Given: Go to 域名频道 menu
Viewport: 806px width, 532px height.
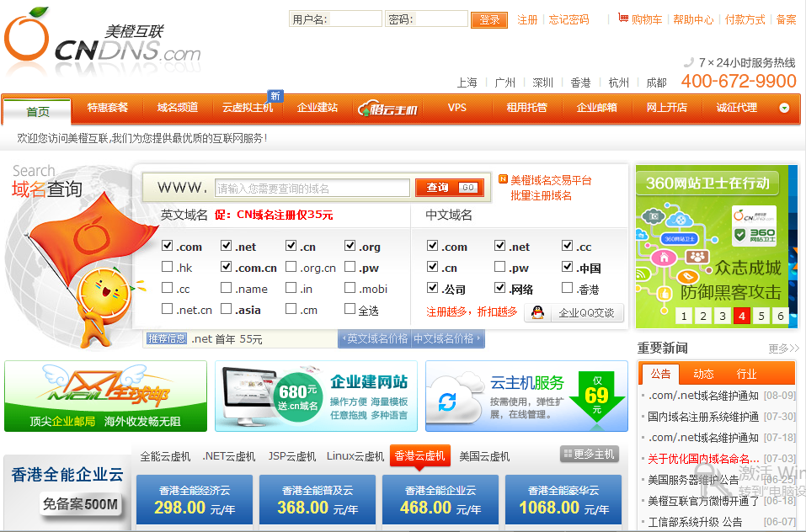Looking at the screenshot, I should (x=178, y=108).
